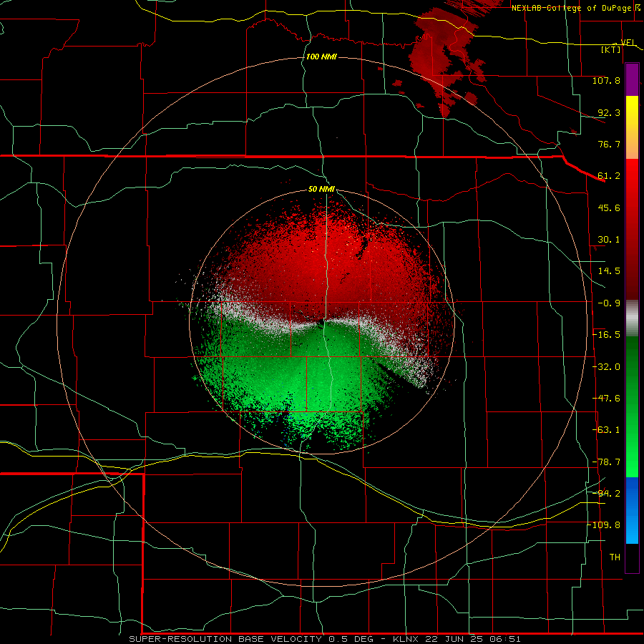Select the -32.0 scale value
This screenshot has width=644, height=644.
point(606,367)
